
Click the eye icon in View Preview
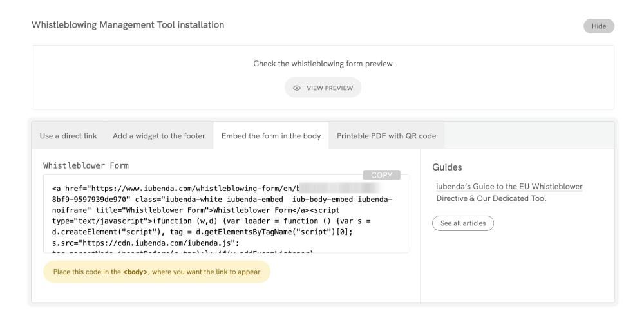point(298,88)
